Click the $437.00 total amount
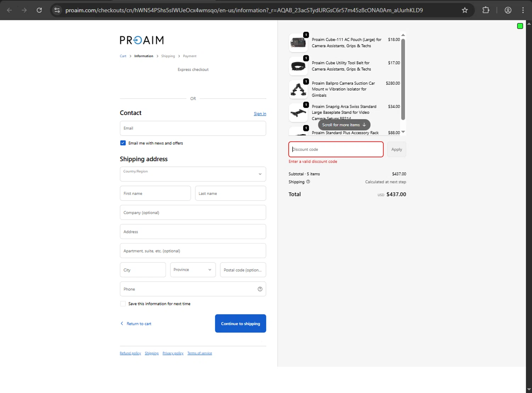This screenshot has height=393, width=532. pos(396,194)
